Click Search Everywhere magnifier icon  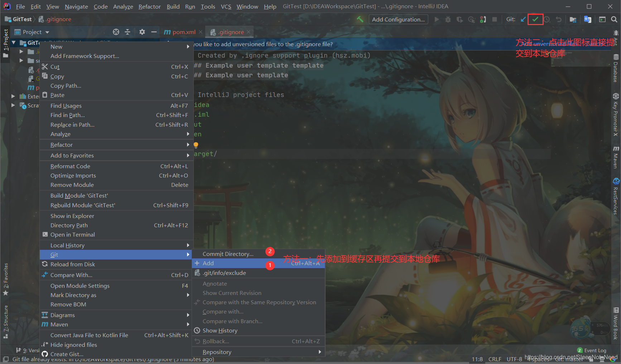(x=614, y=19)
